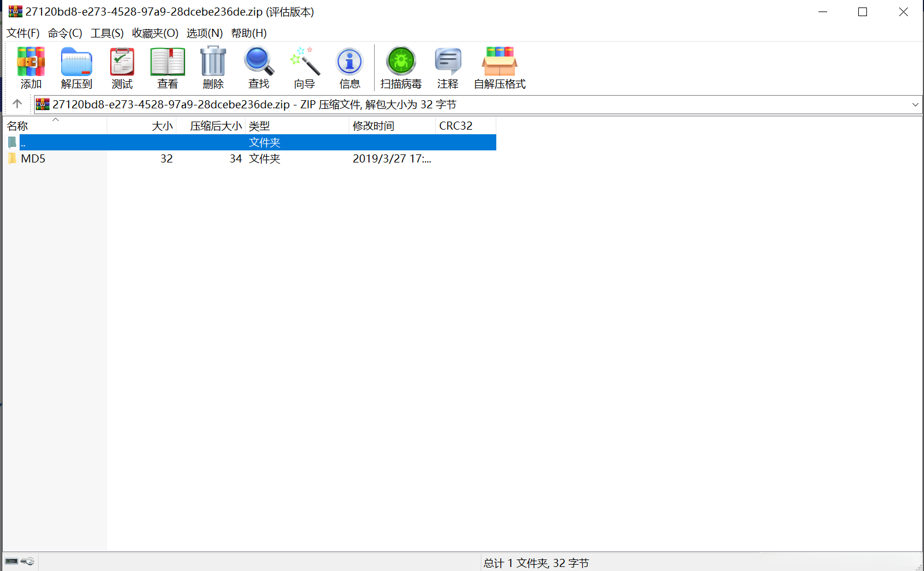The image size is (924, 571).
Task: Click the MD5 folder icon
Action: (12, 158)
